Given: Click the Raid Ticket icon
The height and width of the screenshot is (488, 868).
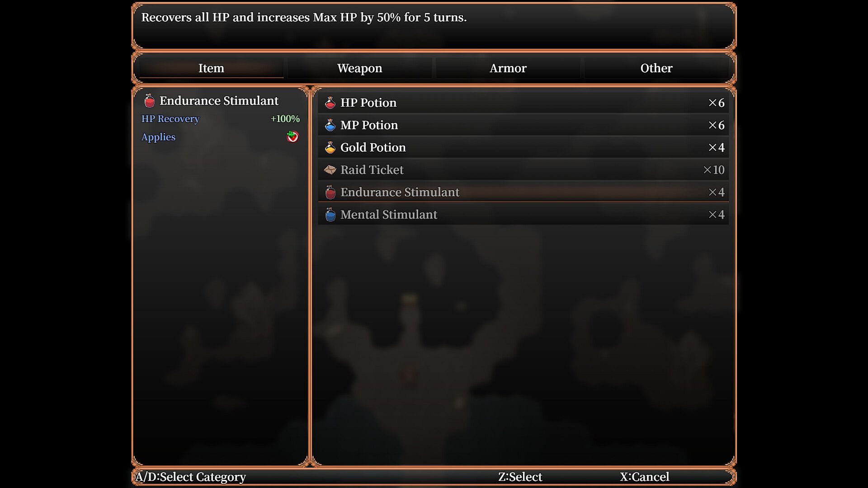Looking at the screenshot, I should [x=330, y=170].
